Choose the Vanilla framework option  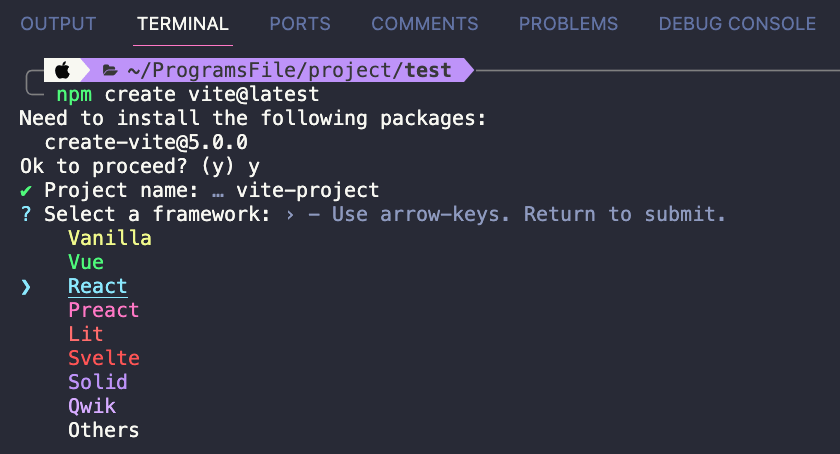(x=110, y=238)
